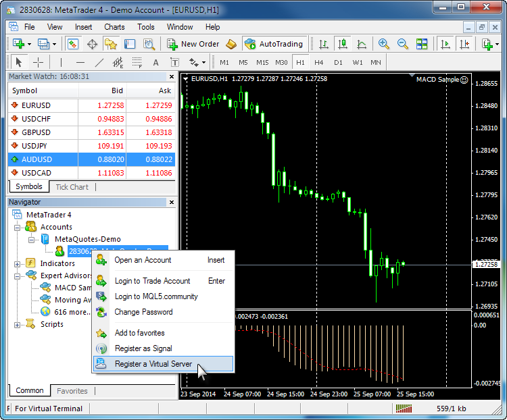This screenshot has width=507, height=420.
Task: Open the Tools menu
Action: [146, 27]
